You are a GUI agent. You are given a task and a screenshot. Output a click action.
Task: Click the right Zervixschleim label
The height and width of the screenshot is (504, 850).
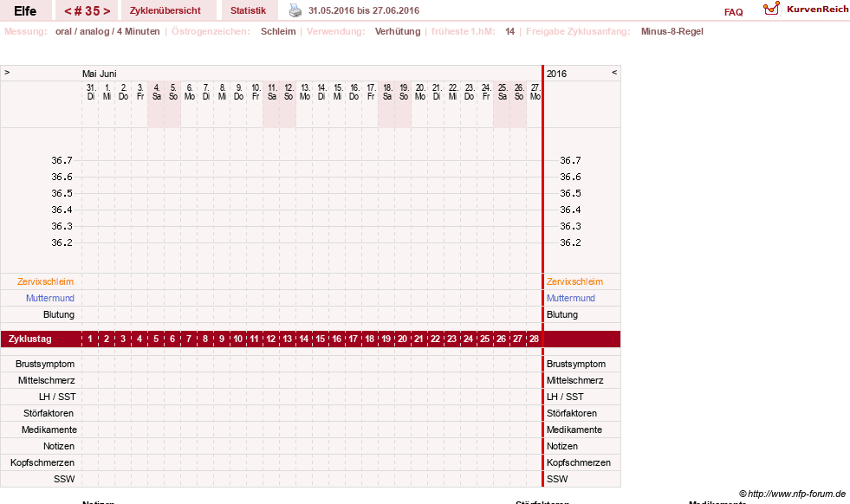tap(574, 281)
